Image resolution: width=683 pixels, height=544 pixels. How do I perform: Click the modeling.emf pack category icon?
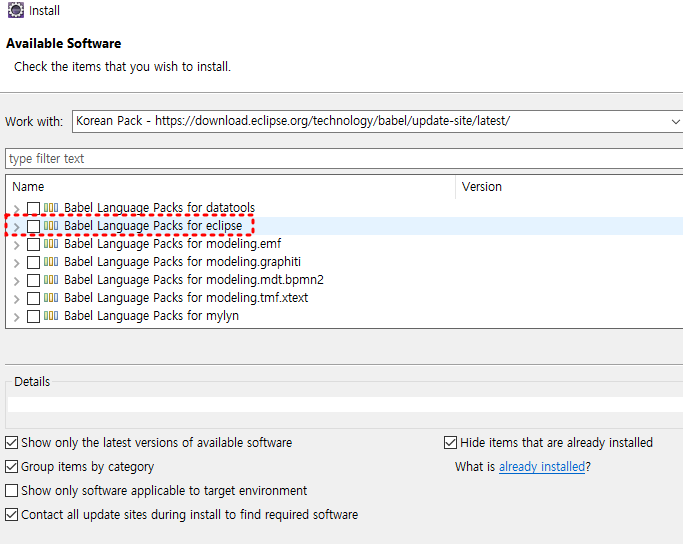coord(51,243)
